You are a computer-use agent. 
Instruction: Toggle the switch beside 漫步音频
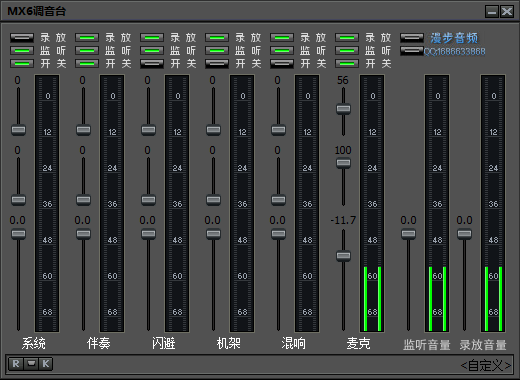click(412, 38)
